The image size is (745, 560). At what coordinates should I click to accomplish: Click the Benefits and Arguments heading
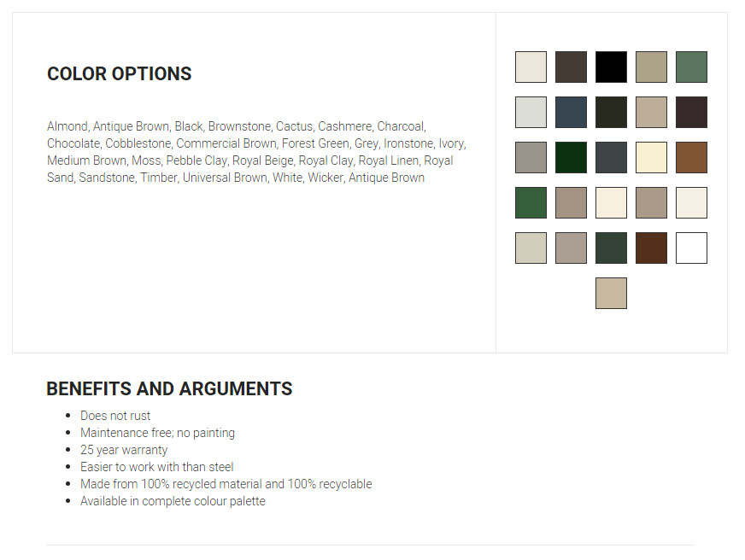(x=169, y=389)
